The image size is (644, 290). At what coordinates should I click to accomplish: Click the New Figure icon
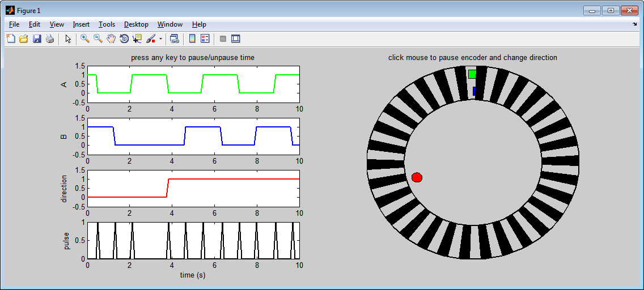pyautogui.click(x=10, y=39)
